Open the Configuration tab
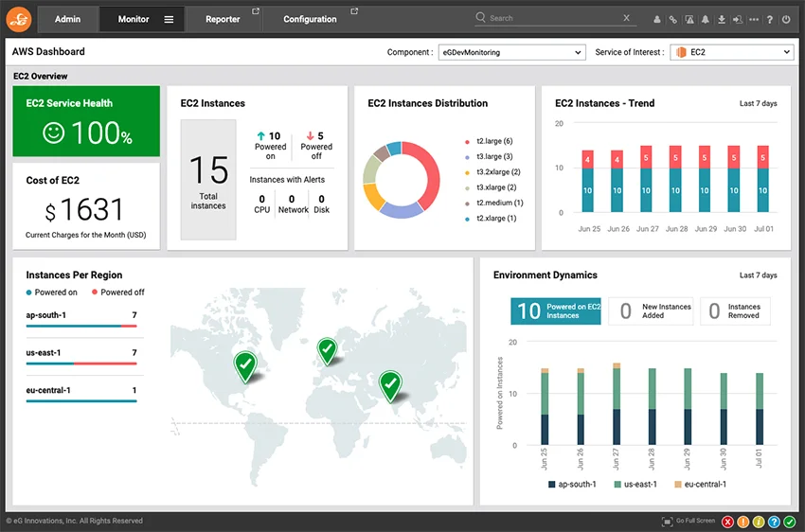The image size is (805, 532). click(x=310, y=19)
